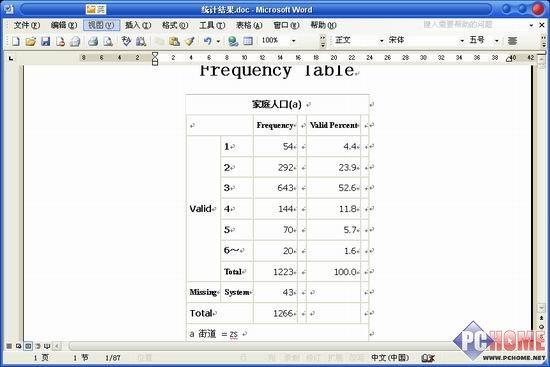Screen dimensions: 550x367
Task: Run the spelling and grammar check icon
Action: click(x=126, y=41)
